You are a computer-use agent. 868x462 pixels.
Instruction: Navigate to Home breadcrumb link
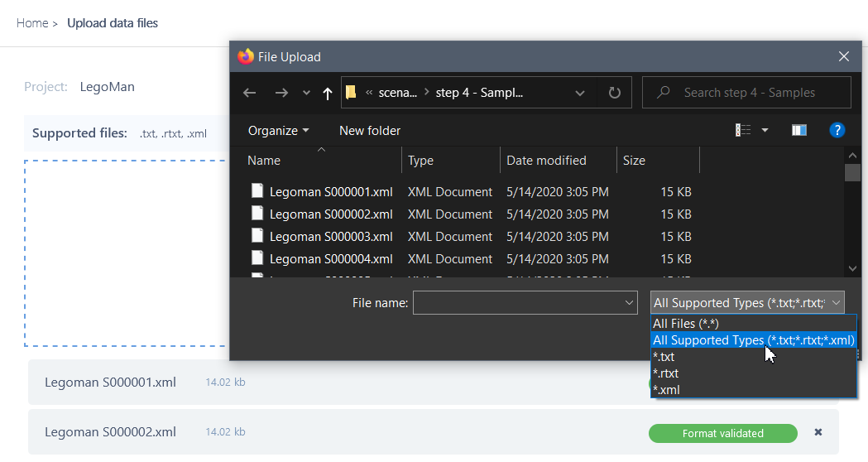click(x=32, y=23)
